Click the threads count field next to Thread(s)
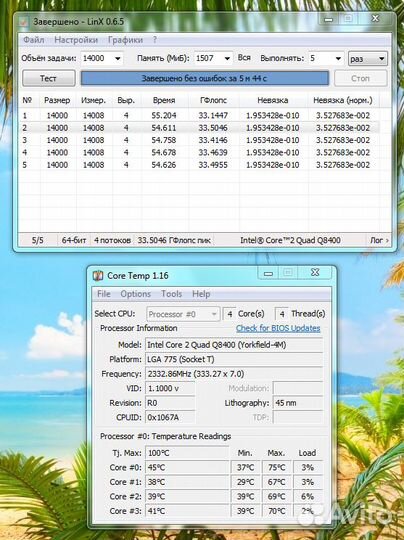This screenshot has height=540, width=404. click(282, 314)
